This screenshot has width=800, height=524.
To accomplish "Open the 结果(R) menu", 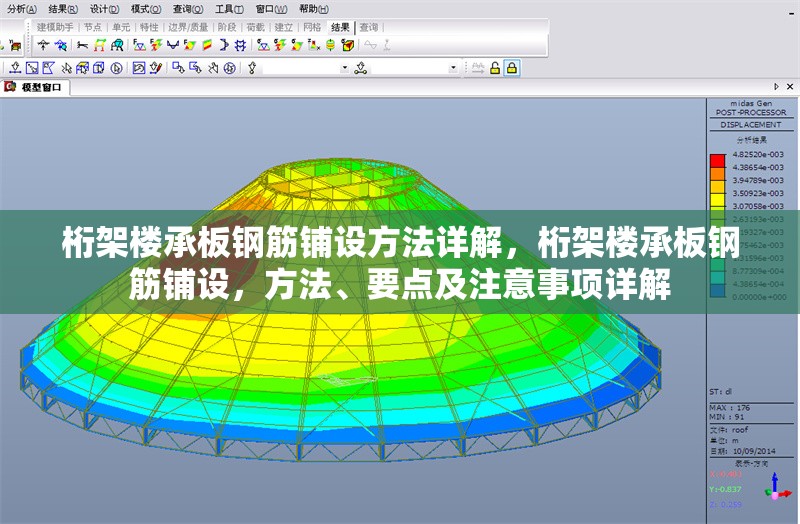I will pos(63,9).
